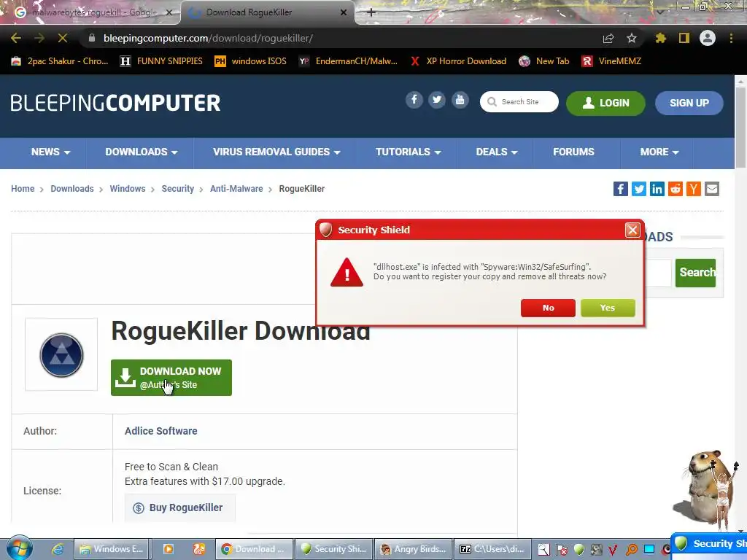Go to Security breadcrumb link

coord(178,189)
